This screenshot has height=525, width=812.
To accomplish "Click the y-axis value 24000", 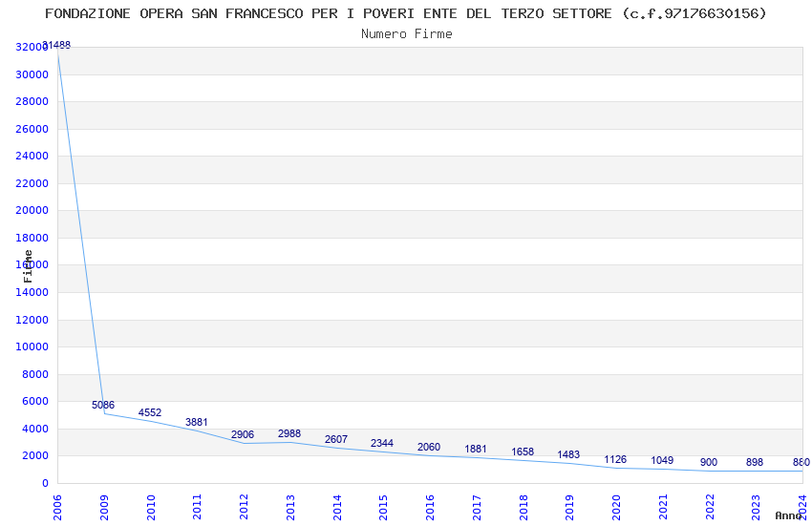I will 32,156.
